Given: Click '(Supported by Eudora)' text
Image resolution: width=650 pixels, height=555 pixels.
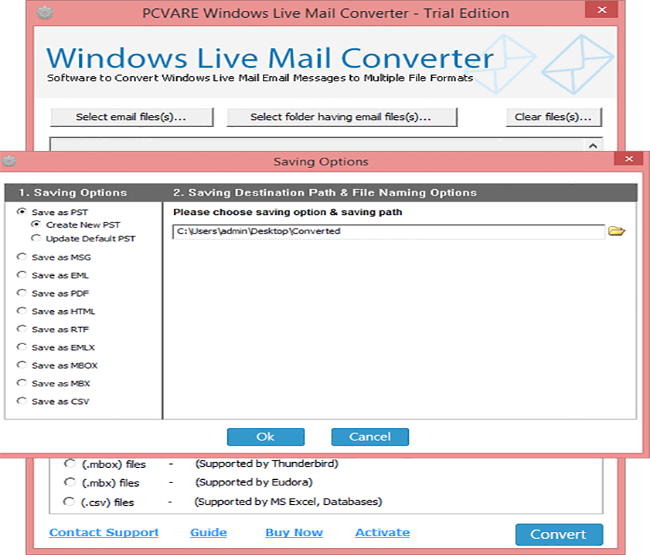Looking at the screenshot, I should point(254,482).
